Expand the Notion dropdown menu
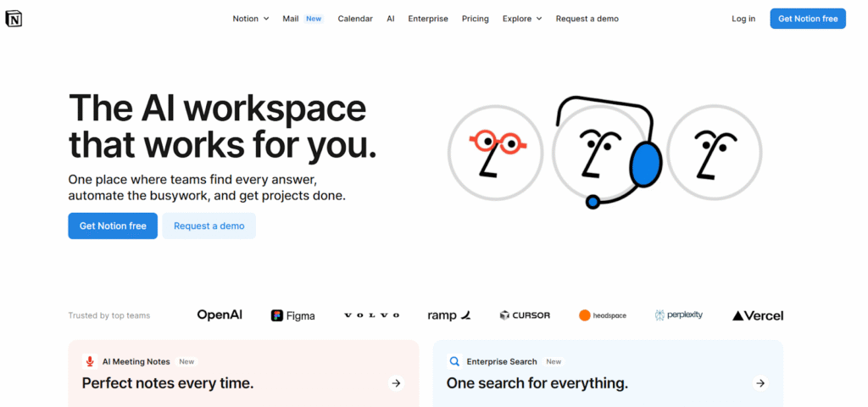 coord(251,19)
